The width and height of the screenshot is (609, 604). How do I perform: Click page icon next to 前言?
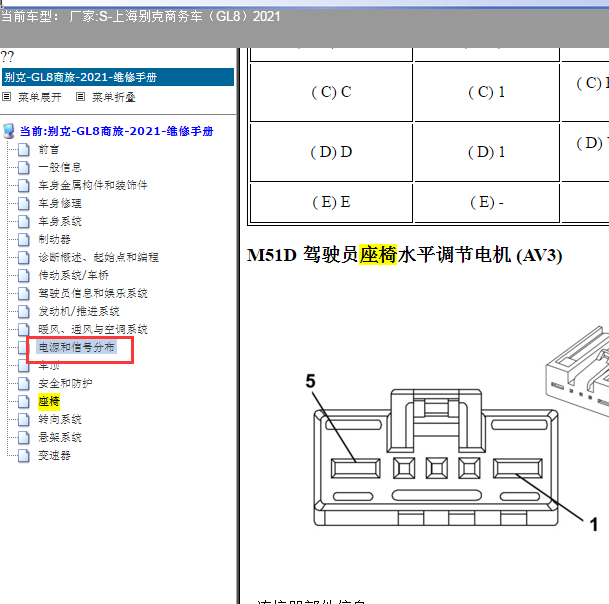click(24, 150)
